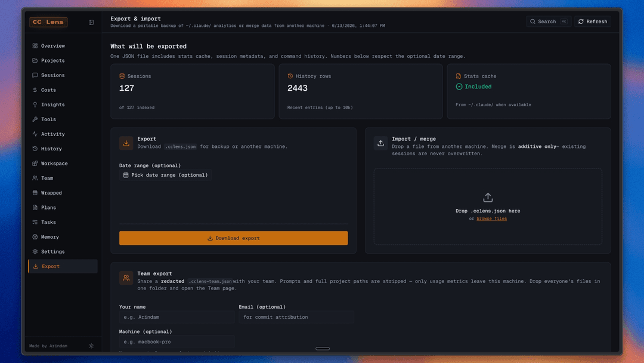Open the Pick date range picker
The image size is (644, 363).
pos(166,175)
